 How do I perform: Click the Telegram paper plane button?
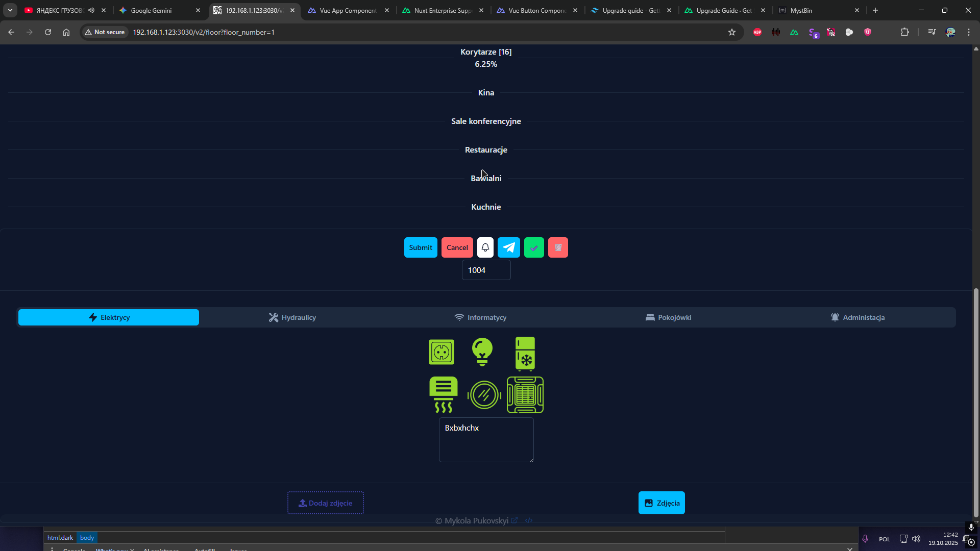pyautogui.click(x=509, y=247)
